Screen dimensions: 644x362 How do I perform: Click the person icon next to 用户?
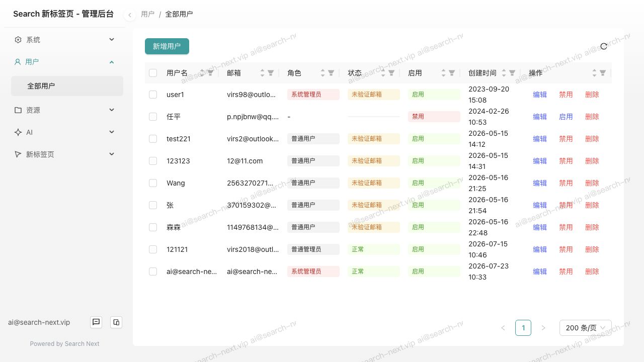pos(18,62)
